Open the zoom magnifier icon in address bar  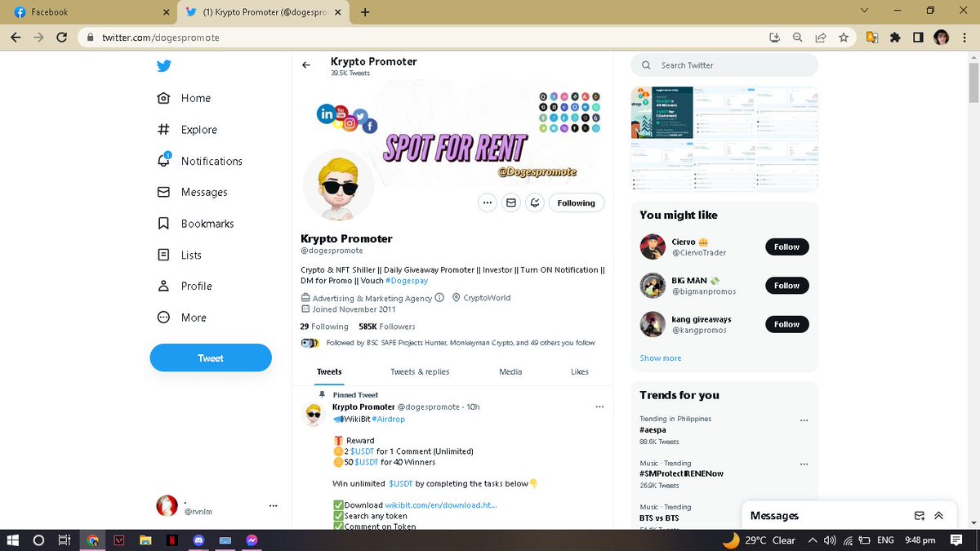click(x=798, y=38)
